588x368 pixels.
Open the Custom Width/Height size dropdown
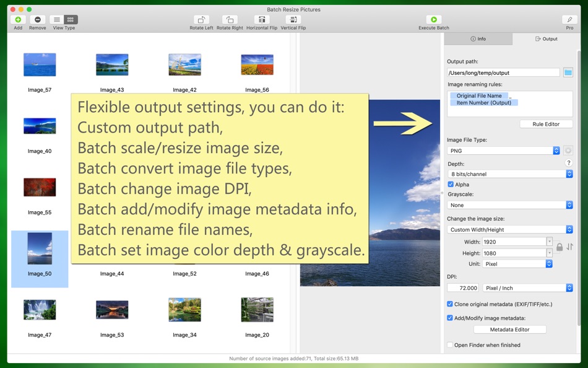[510, 229]
